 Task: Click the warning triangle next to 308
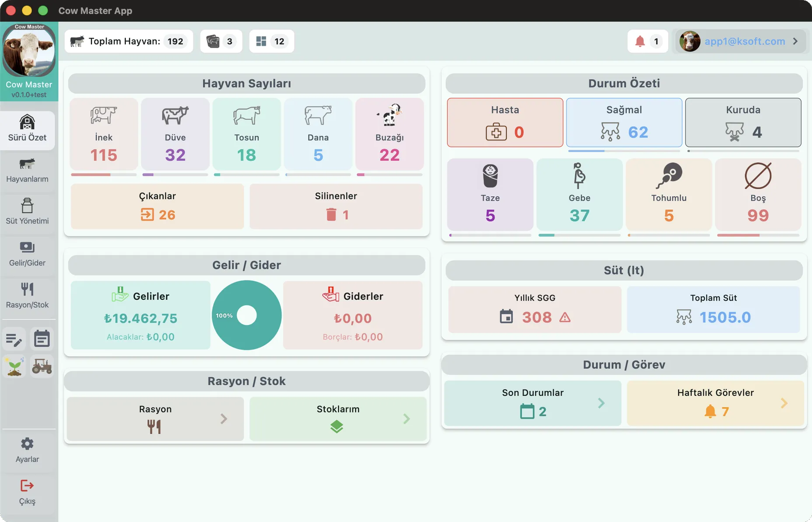point(565,317)
